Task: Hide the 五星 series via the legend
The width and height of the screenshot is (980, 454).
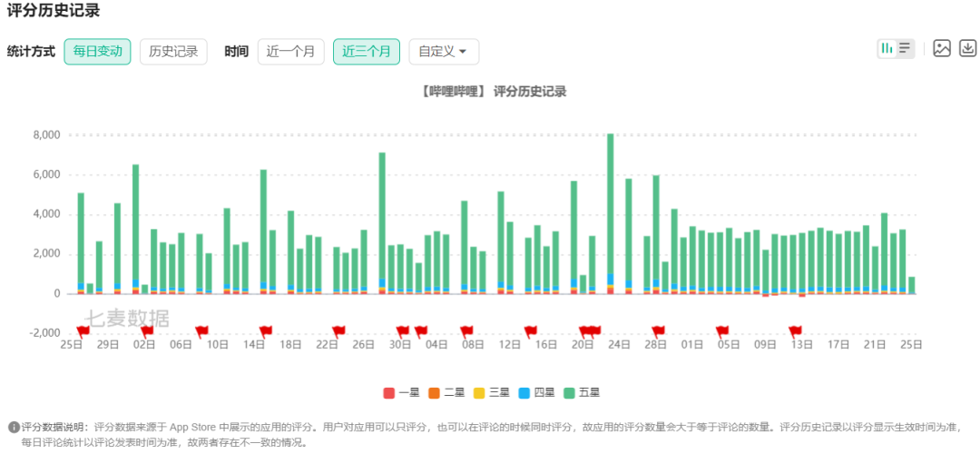Action: [x=582, y=392]
